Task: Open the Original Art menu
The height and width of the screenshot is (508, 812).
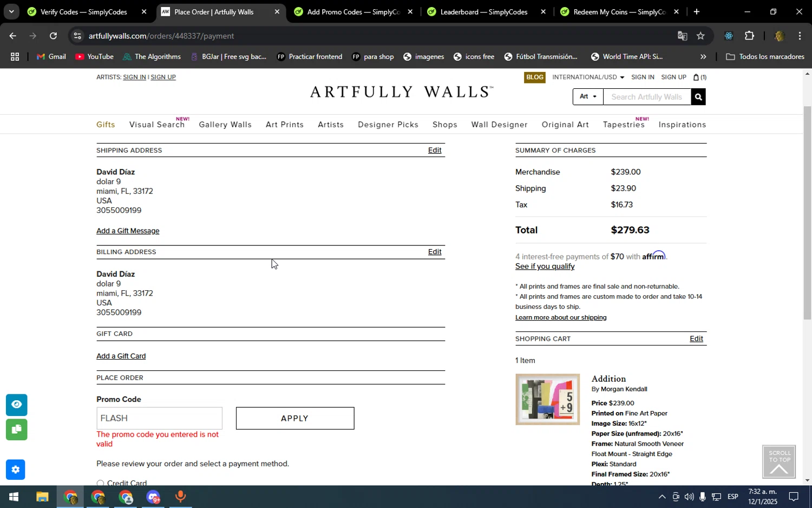Action: coord(565,125)
